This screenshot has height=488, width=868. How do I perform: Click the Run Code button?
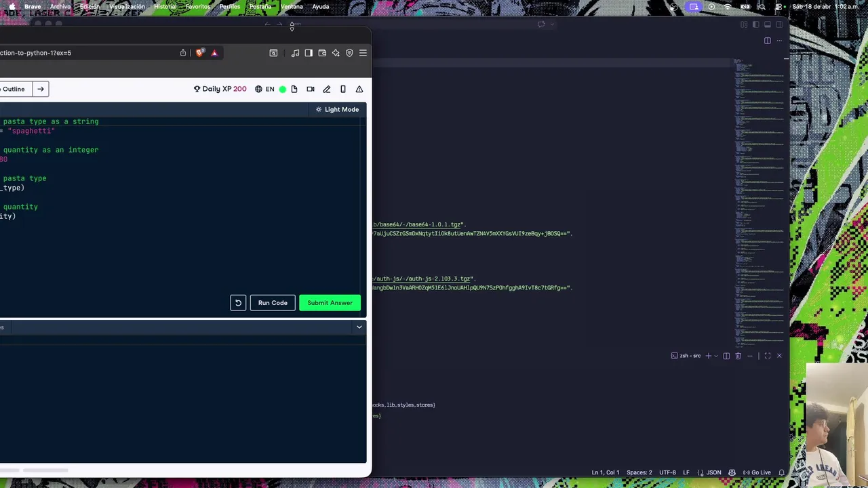(273, 303)
